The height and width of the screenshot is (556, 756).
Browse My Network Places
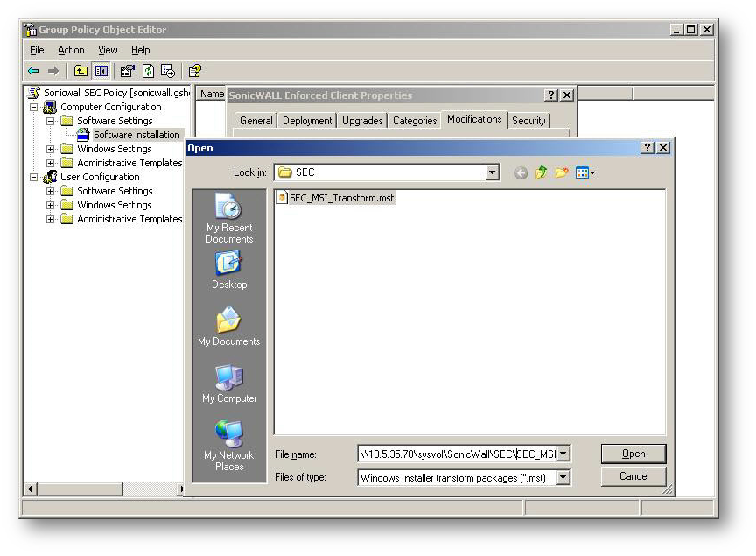click(228, 445)
